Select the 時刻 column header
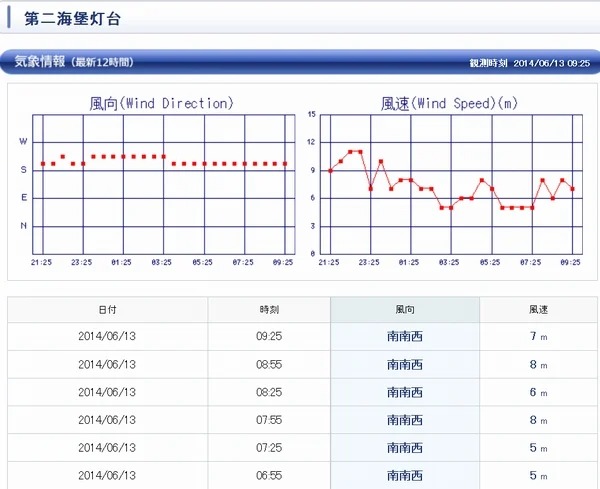The height and width of the screenshot is (489, 600). [x=268, y=310]
